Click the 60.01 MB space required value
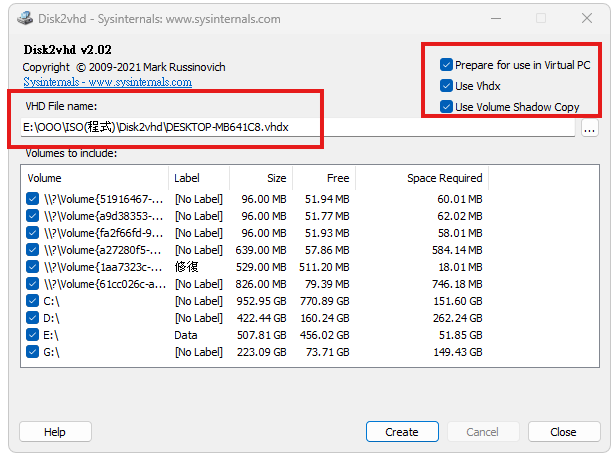 pyautogui.click(x=460, y=199)
